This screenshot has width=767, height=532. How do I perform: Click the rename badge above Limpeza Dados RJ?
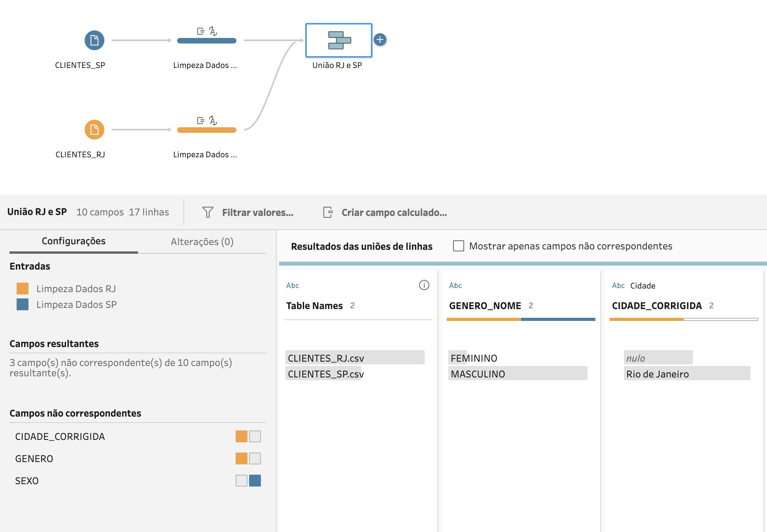(x=213, y=121)
